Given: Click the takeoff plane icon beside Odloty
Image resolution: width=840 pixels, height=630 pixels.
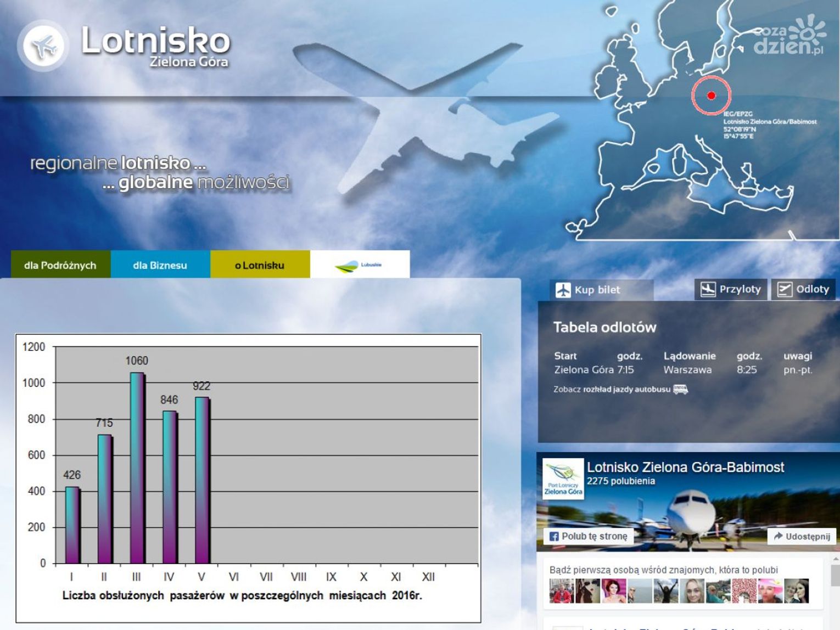Looking at the screenshot, I should click(785, 289).
